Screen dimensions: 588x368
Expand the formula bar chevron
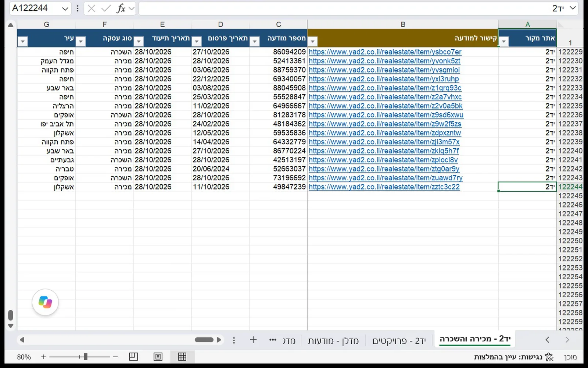click(x=573, y=8)
